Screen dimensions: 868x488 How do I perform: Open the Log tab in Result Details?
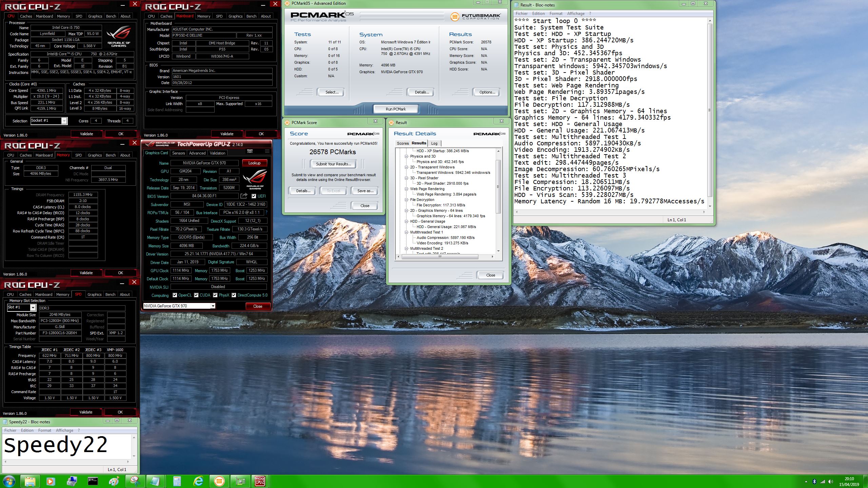coord(434,143)
